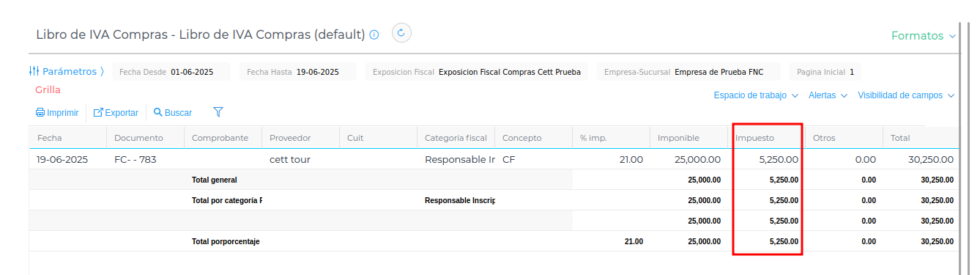
Task: Expand the Espacio de trabajo menu
Action: (755, 95)
